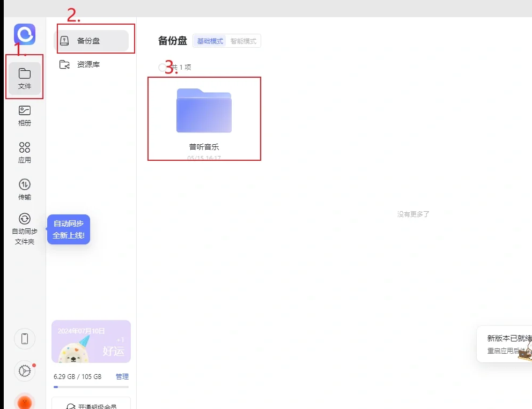Click the 管理 (Manage) storage link

122,376
